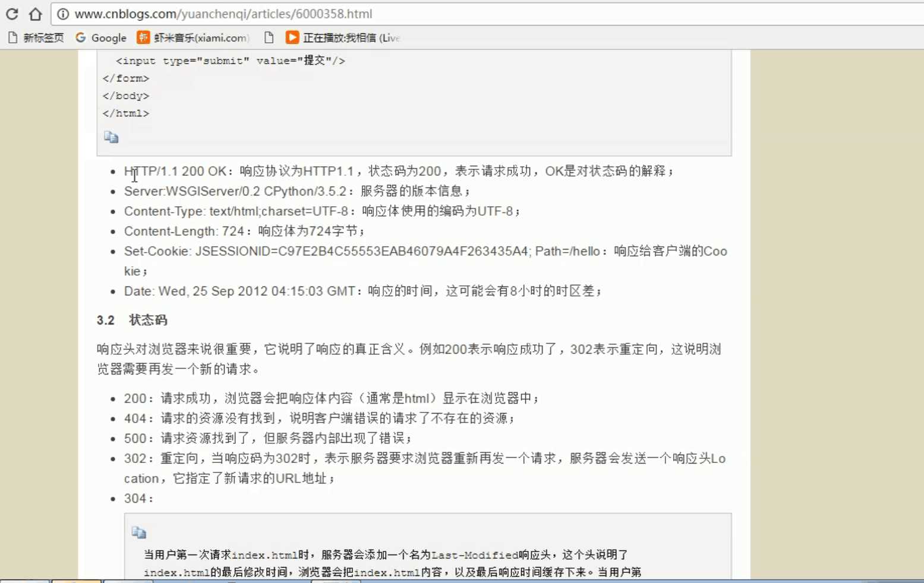Click the Server:WSGIServer/0.2 bullet line
This screenshot has height=583, width=924.
(297, 191)
